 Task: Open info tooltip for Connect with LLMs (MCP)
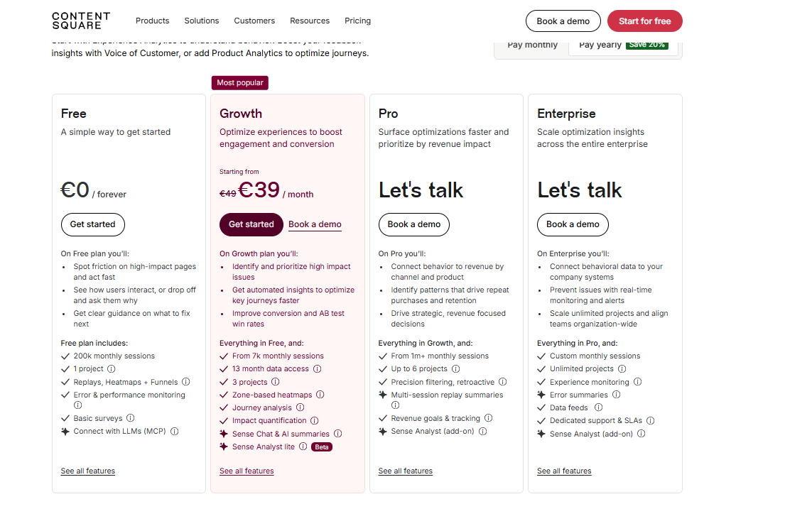[x=175, y=431]
